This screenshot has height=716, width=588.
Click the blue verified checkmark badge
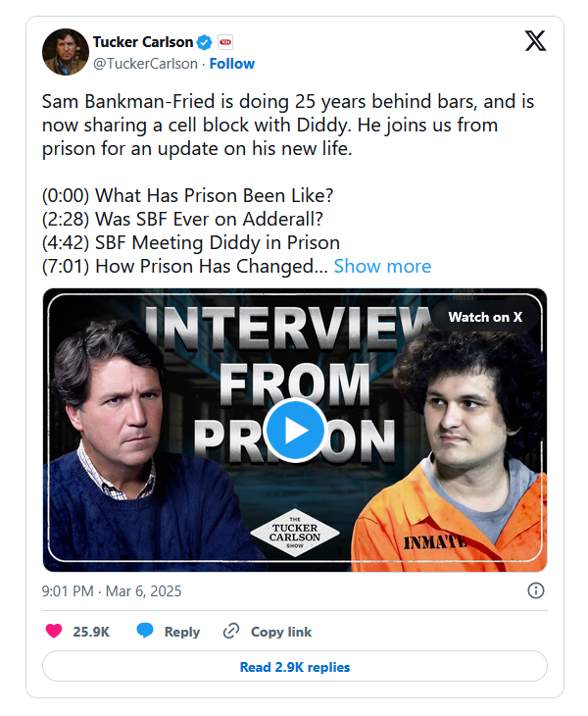(x=204, y=42)
